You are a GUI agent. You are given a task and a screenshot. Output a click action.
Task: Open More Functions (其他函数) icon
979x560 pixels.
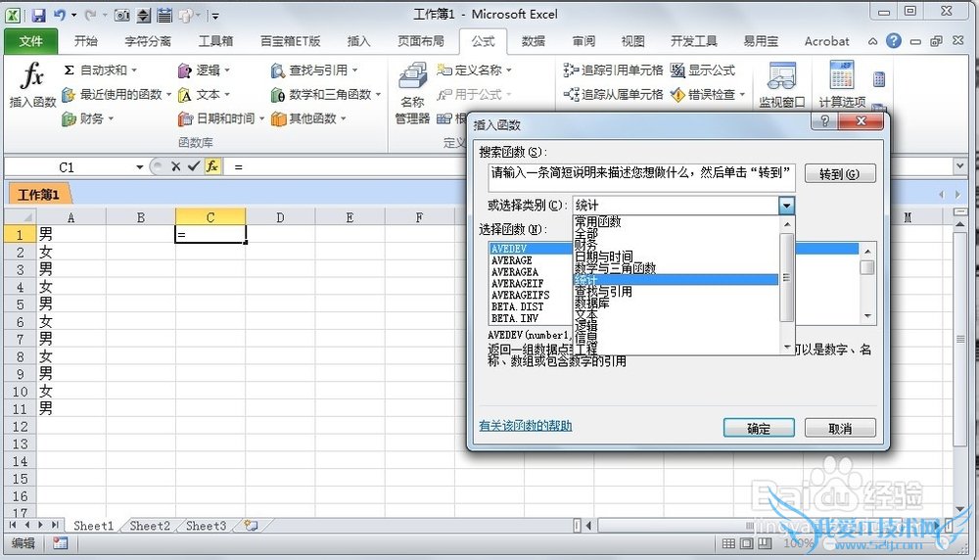click(x=278, y=118)
